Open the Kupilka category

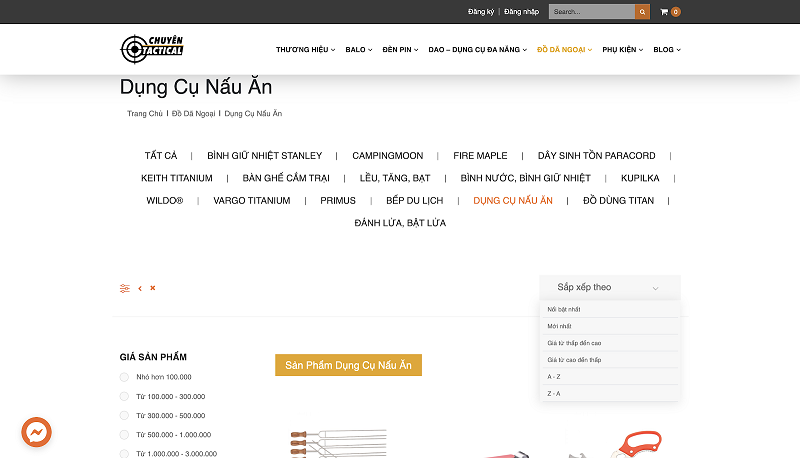[640, 178]
